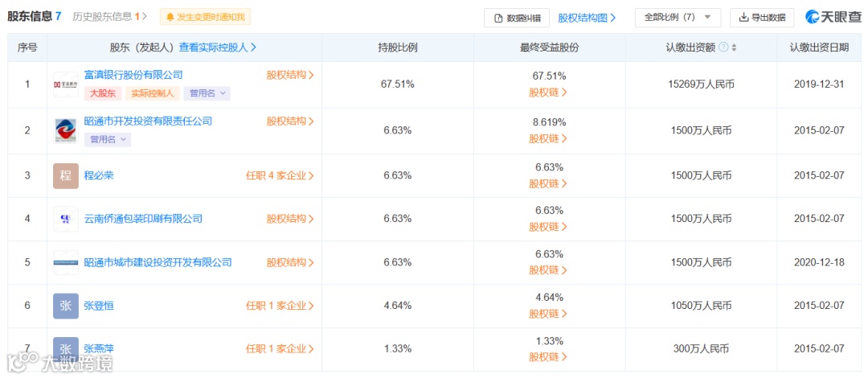Click the 天眼查 logo
868x379 pixels.
(833, 17)
